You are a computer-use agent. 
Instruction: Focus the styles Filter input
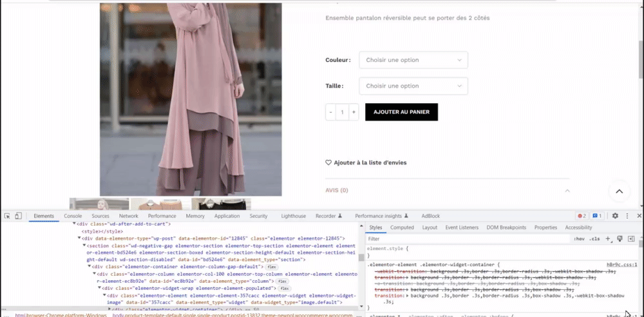tap(468, 239)
